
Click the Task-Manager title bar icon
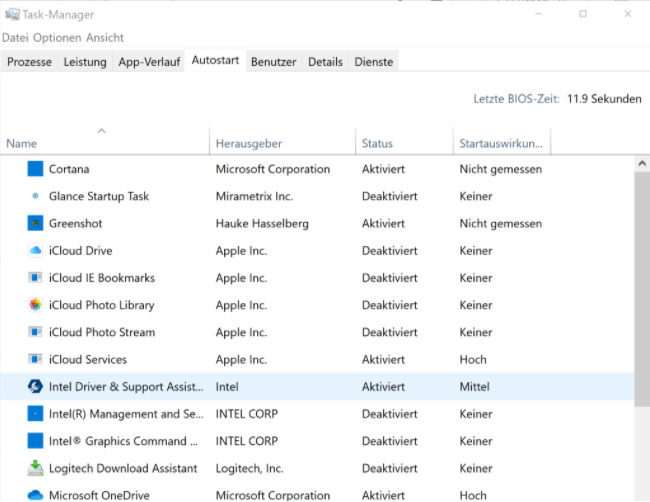[12, 15]
